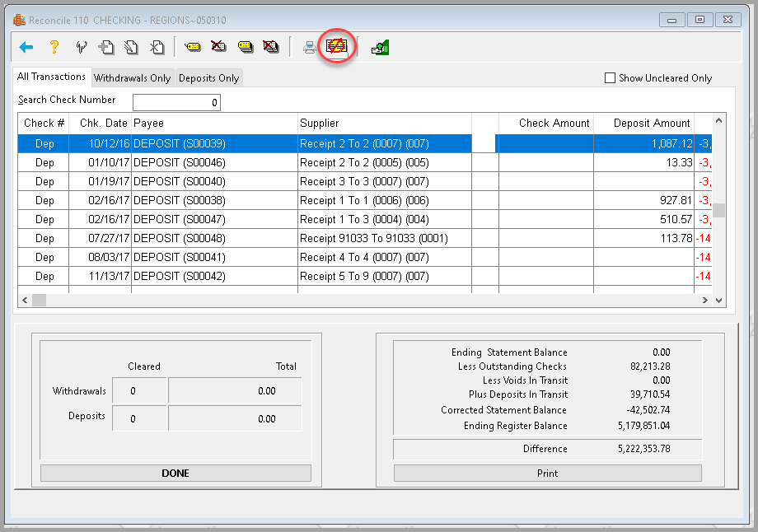
Task: Click the 927.81 deposit amount cell
Action: tap(643, 200)
